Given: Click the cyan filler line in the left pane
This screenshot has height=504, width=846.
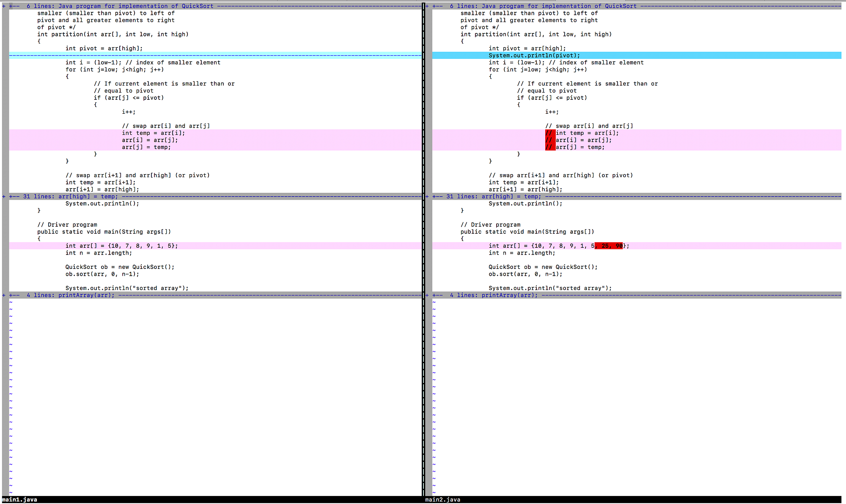Looking at the screenshot, I should (x=211, y=55).
